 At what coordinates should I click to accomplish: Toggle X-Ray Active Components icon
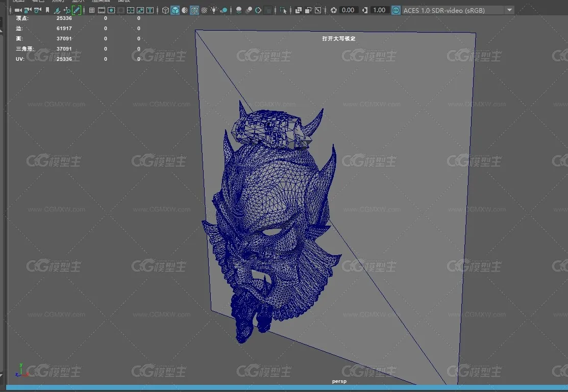click(x=308, y=10)
